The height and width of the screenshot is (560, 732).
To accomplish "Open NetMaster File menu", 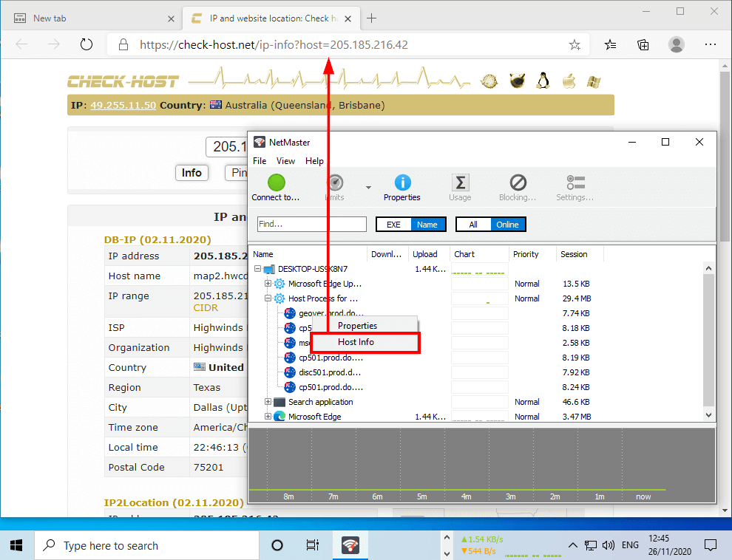I will tap(260, 161).
